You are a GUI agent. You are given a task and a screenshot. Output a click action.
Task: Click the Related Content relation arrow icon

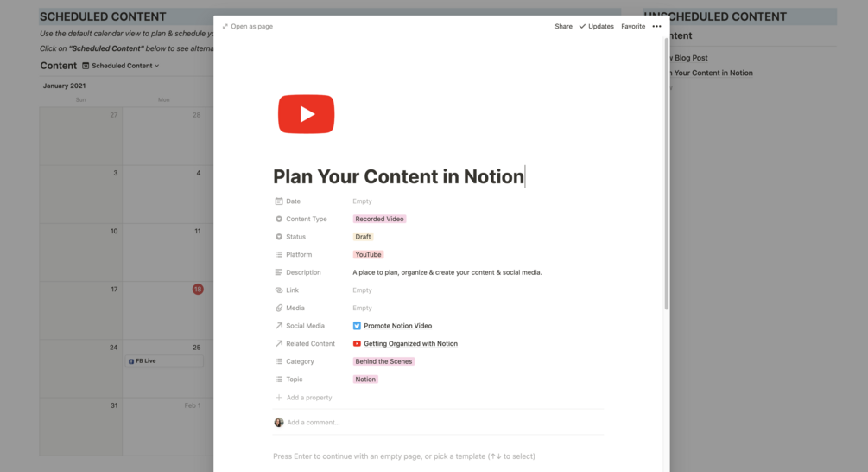coord(279,343)
